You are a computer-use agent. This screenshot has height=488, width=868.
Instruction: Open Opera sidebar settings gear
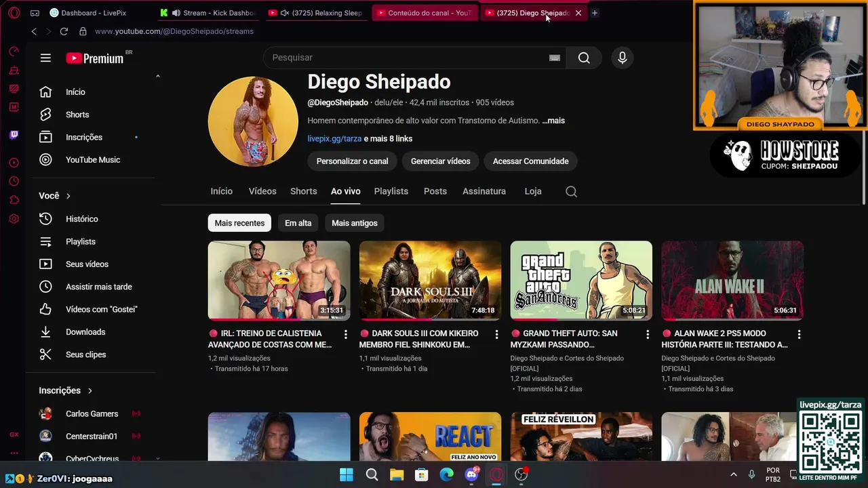[x=14, y=219]
